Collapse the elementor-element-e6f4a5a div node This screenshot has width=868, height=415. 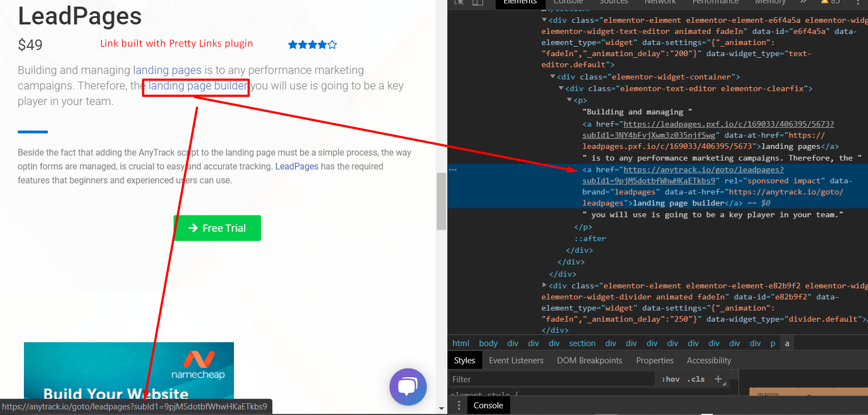click(x=544, y=20)
